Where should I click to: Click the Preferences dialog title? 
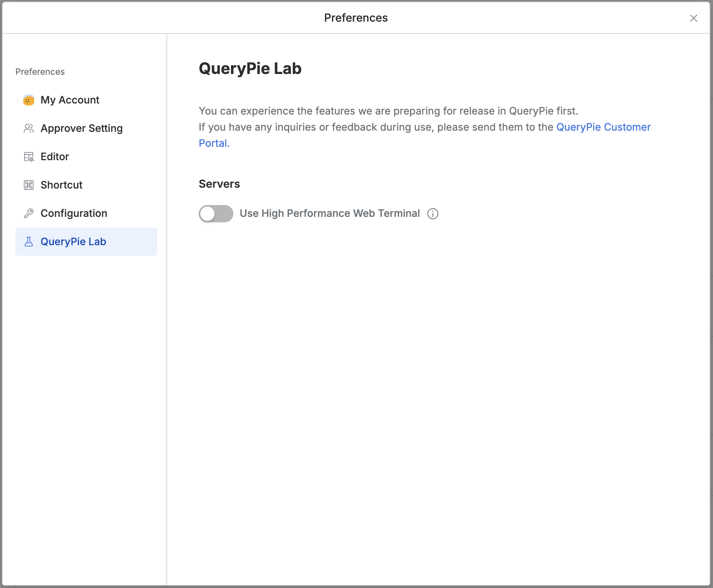tap(356, 18)
